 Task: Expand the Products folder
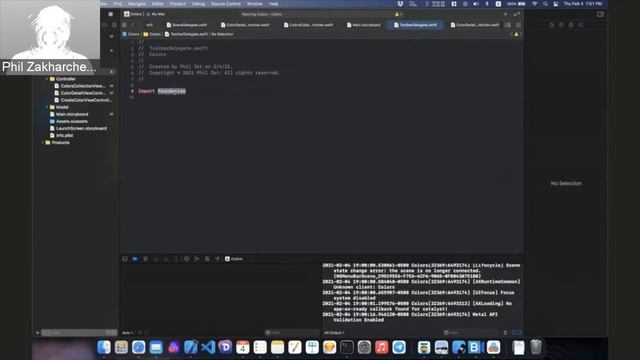42,142
